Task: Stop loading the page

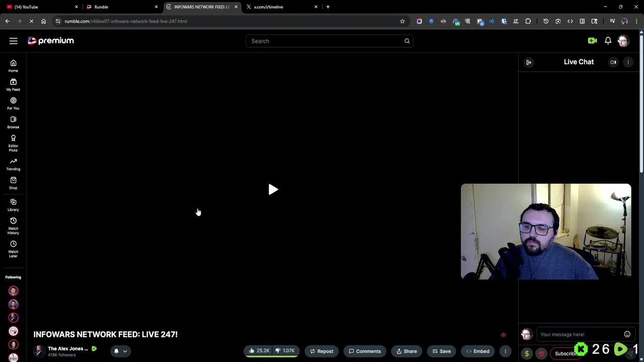Action: tap(31, 21)
